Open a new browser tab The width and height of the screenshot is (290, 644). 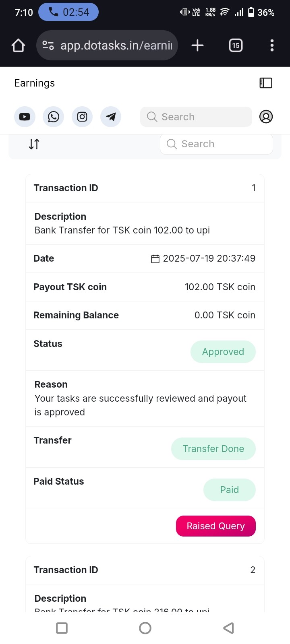click(x=197, y=45)
